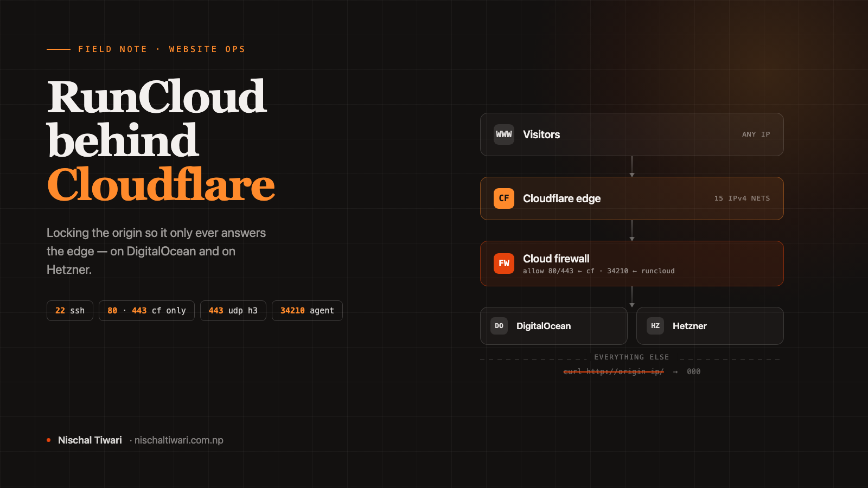
Task: Click the WWW icon on Visitors card
Action: pos(504,134)
